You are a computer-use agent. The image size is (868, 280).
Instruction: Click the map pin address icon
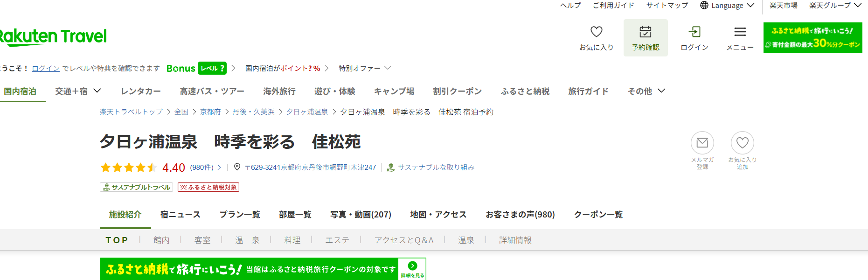[237, 167]
